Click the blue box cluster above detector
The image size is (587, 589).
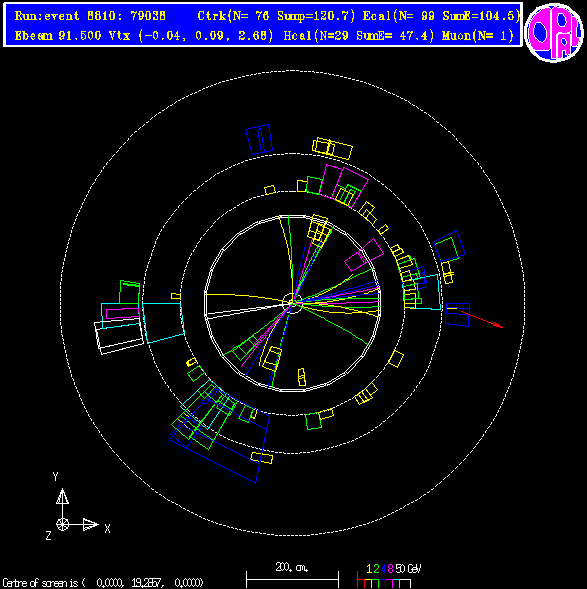tap(259, 139)
